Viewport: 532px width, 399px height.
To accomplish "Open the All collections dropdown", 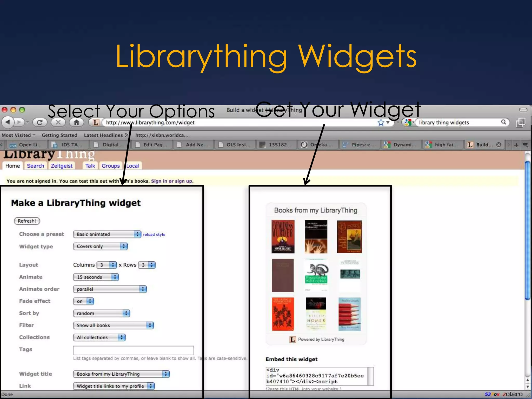I will pos(99,337).
